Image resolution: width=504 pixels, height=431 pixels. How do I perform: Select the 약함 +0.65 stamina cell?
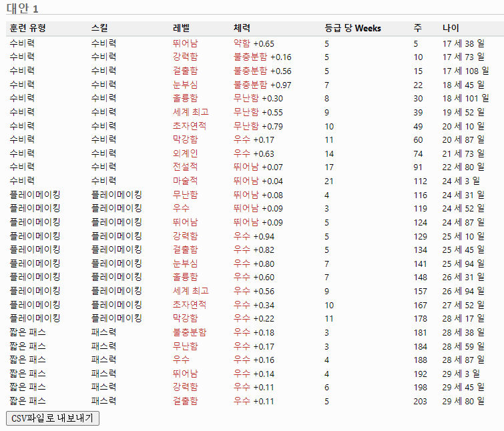(254, 43)
